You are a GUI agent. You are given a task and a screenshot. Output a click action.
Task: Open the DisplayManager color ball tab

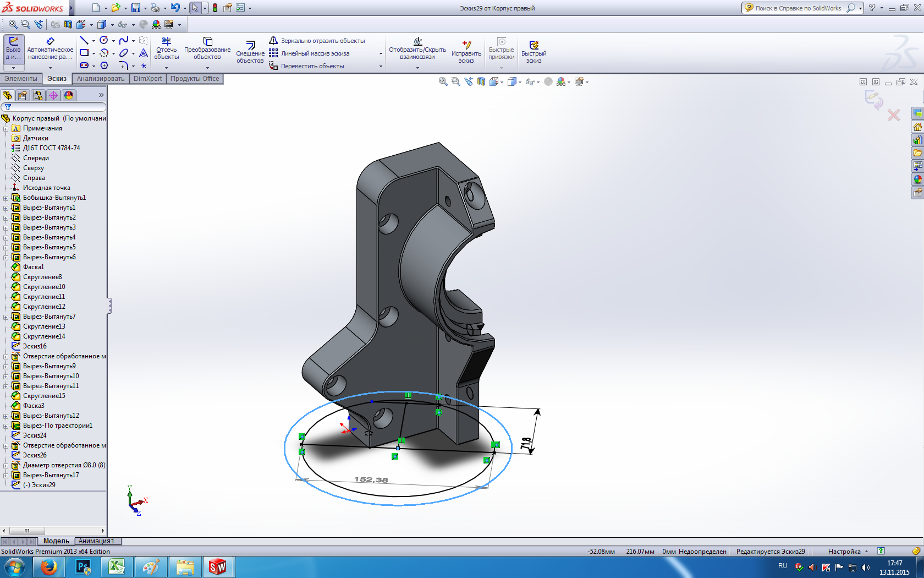pos(69,95)
